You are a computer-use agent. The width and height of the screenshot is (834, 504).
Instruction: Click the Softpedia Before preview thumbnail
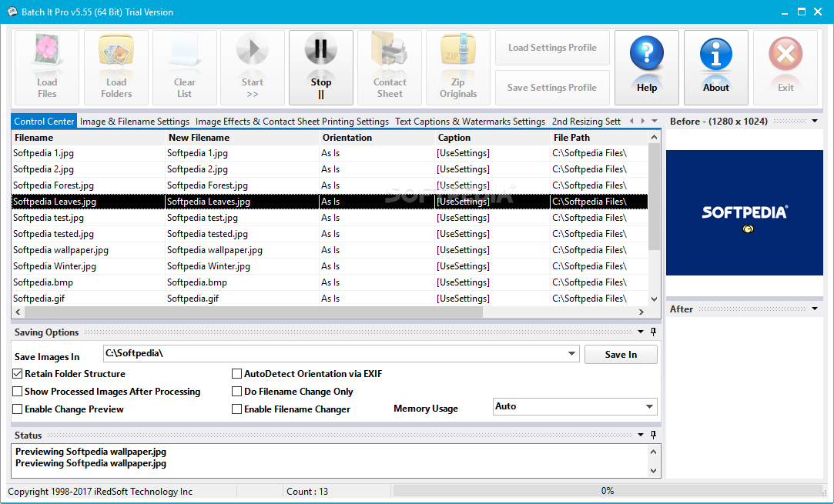pos(744,212)
